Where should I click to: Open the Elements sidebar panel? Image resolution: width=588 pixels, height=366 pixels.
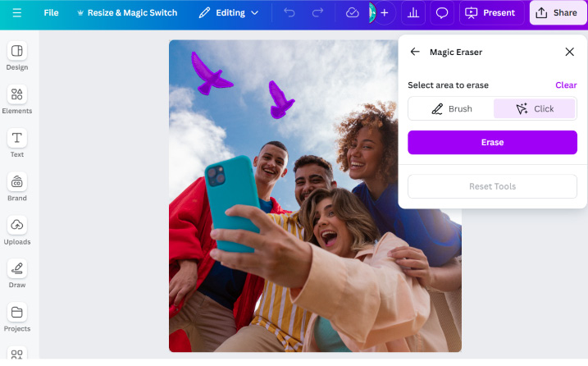tap(17, 100)
